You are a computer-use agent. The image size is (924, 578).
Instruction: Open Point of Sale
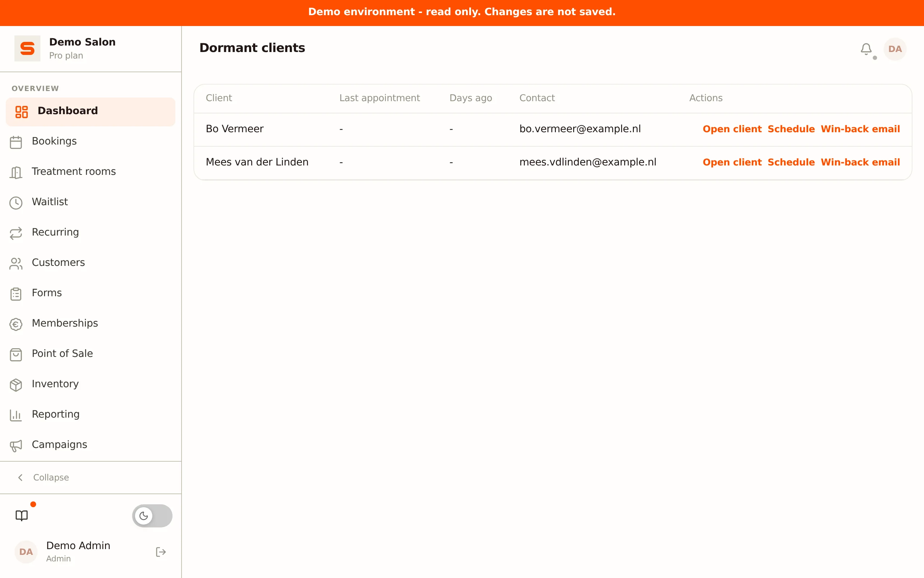pos(91,354)
